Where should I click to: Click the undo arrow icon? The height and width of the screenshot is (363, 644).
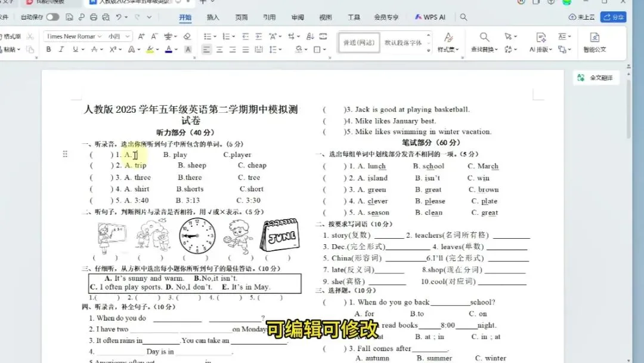(119, 17)
